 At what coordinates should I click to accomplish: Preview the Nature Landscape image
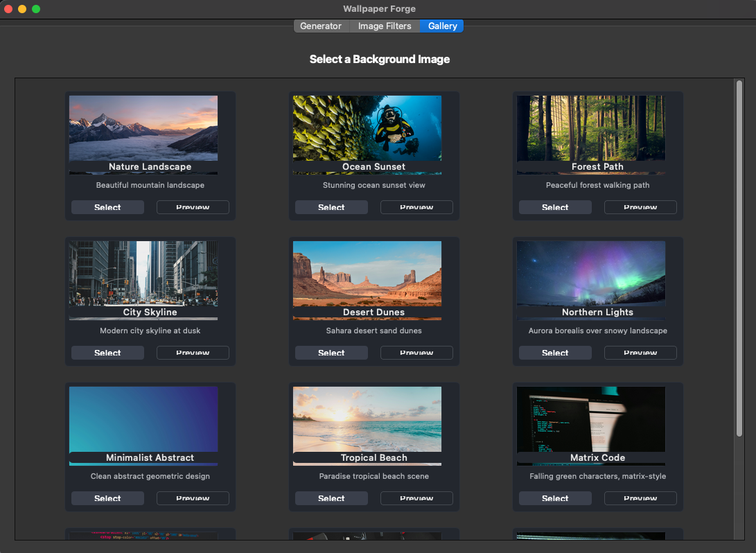coord(193,207)
